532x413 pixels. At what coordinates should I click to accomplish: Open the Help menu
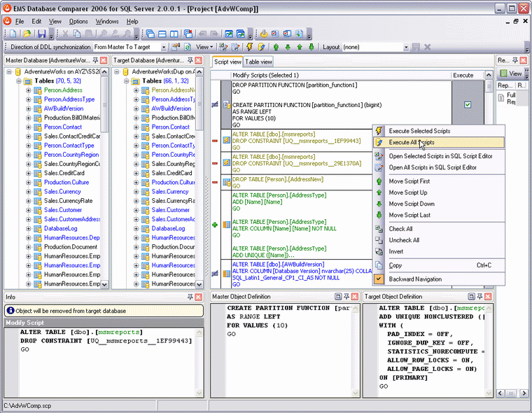pyautogui.click(x=132, y=22)
